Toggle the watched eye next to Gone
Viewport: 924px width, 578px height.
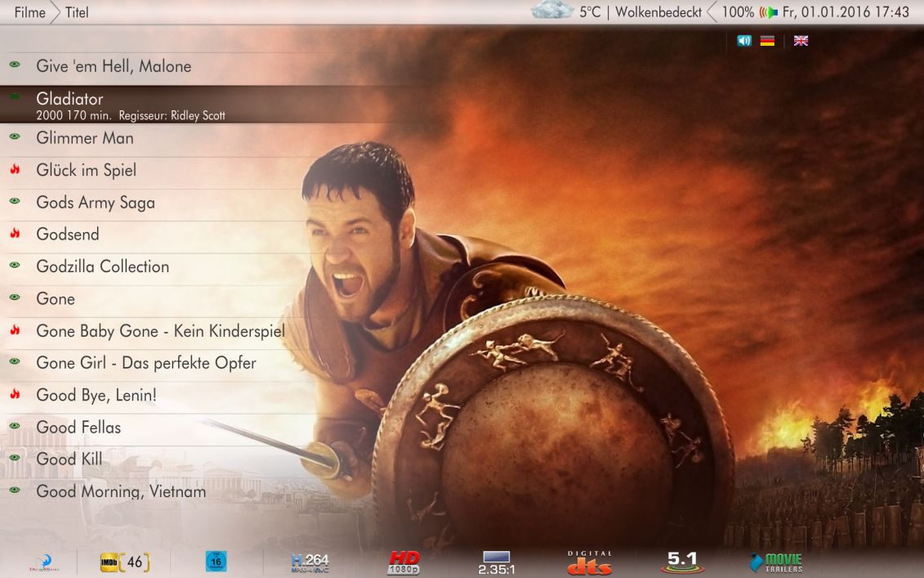[x=15, y=298]
